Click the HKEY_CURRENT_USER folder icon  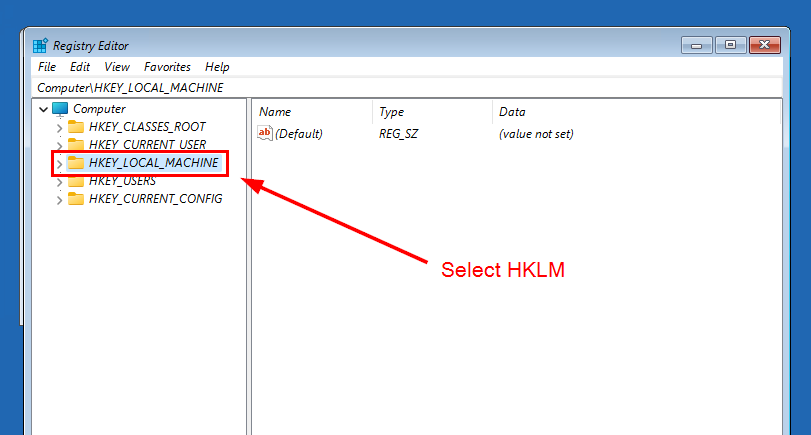click(x=76, y=145)
